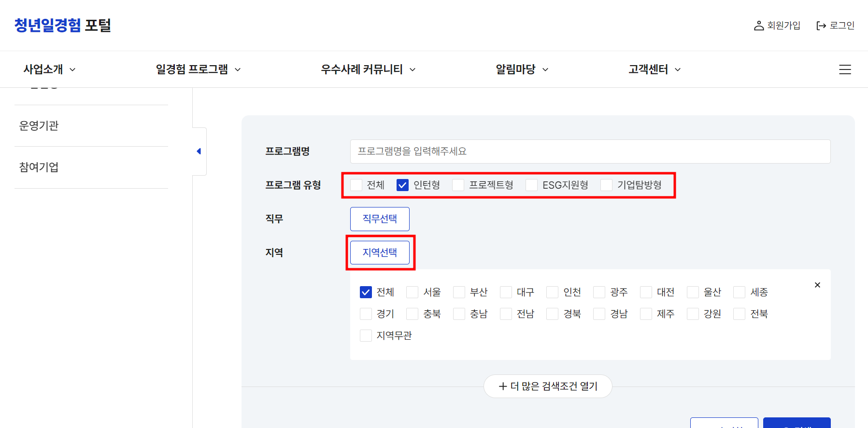Select the 전북 region checkbox
Screen dimensions: 868x428
[x=739, y=314]
